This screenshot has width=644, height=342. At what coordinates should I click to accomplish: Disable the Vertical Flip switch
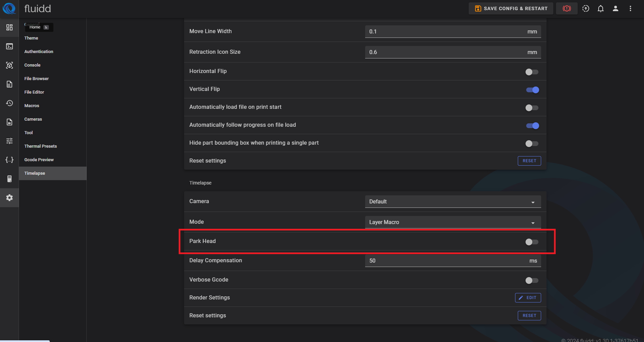tap(532, 90)
